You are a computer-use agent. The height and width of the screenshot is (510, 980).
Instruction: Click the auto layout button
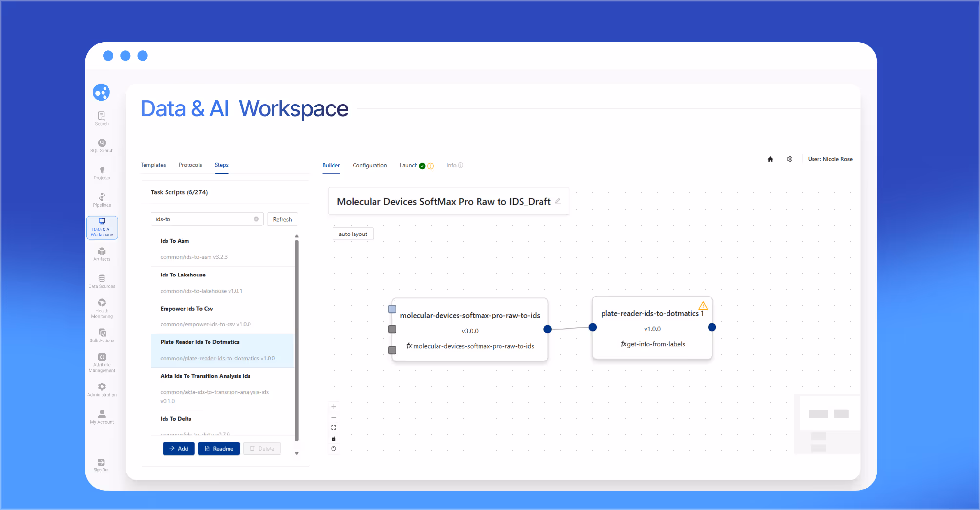pyautogui.click(x=353, y=234)
